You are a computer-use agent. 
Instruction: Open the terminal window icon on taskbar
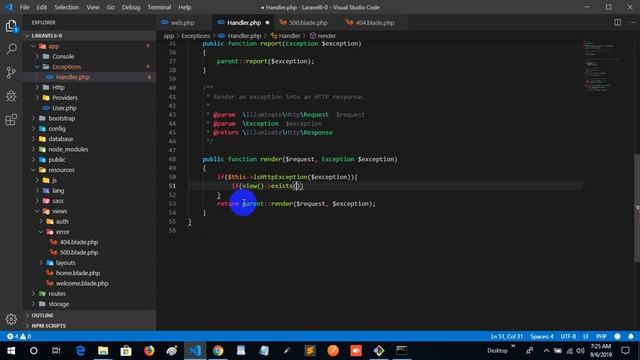click(402, 351)
